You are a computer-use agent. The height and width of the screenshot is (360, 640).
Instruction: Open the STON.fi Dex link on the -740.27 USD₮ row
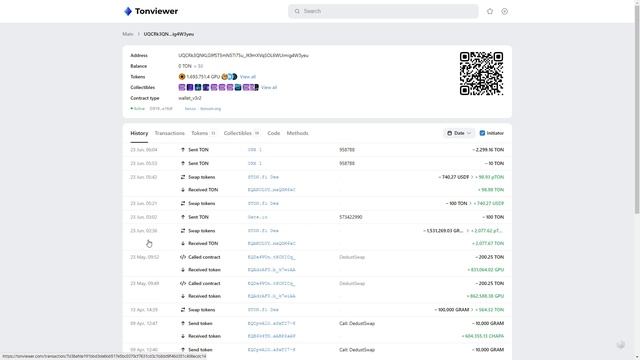pos(263,177)
